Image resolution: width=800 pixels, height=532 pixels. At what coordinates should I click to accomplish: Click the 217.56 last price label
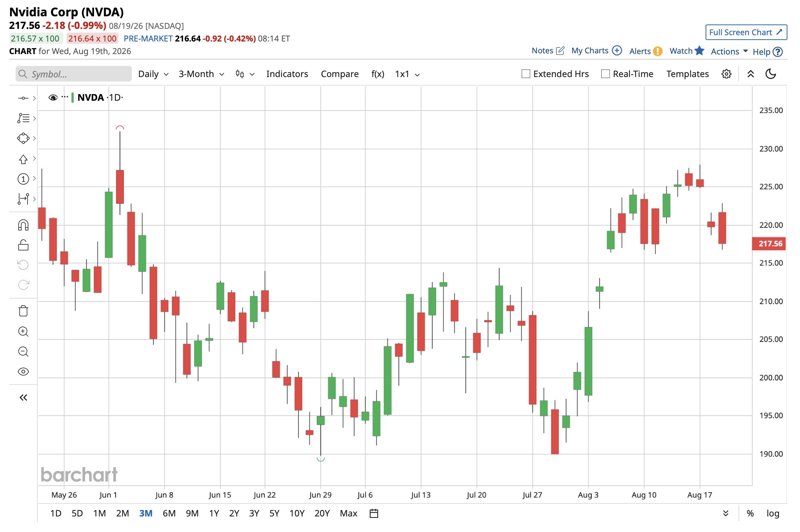coord(769,243)
